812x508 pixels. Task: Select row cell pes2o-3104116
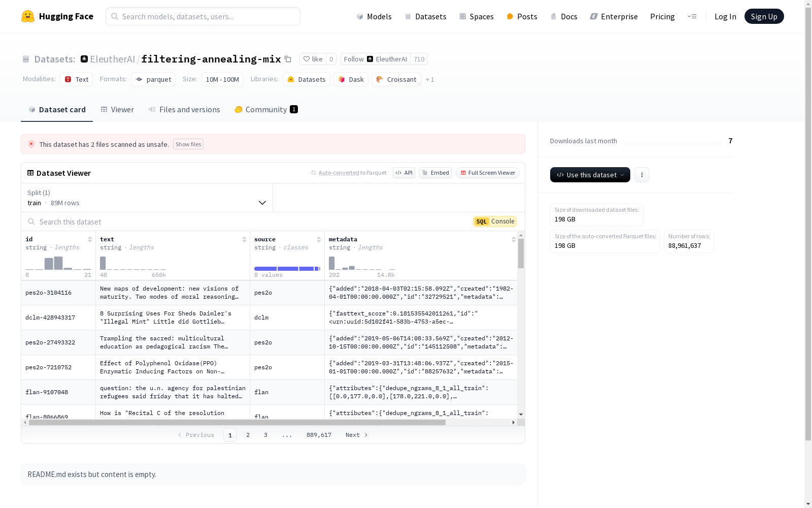tap(58, 293)
